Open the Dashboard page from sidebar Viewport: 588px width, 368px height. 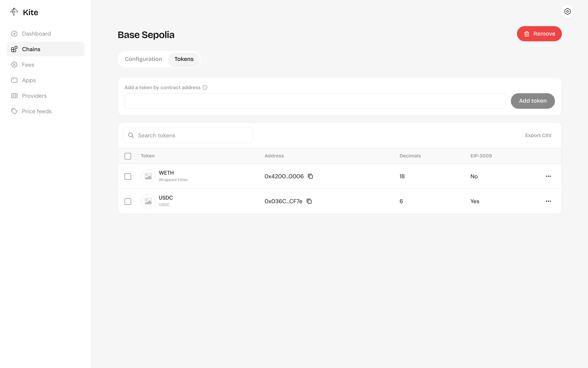[x=46, y=34]
